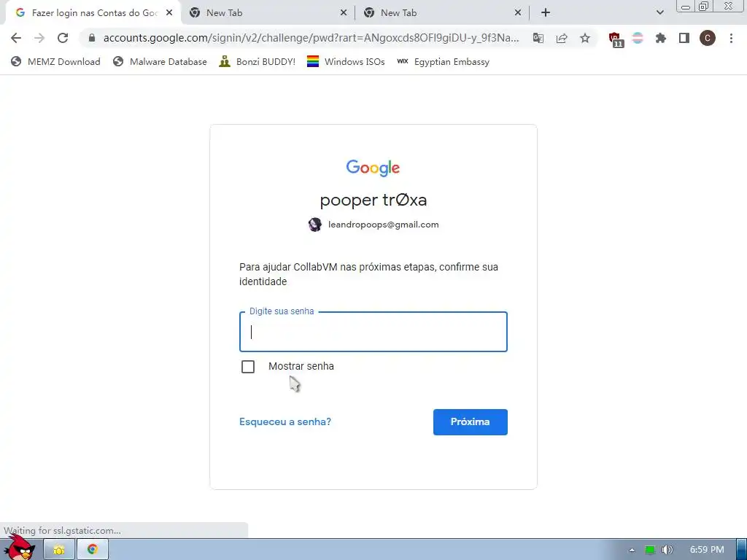This screenshot has height=560, width=747.
Task: Close the first New Tab
Action: [344, 13]
